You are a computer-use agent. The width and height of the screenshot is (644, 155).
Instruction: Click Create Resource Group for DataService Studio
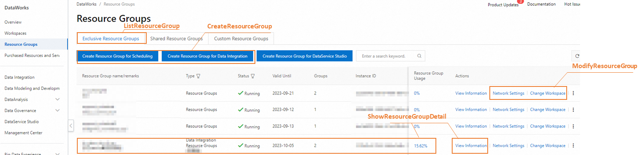pyautogui.click(x=305, y=56)
